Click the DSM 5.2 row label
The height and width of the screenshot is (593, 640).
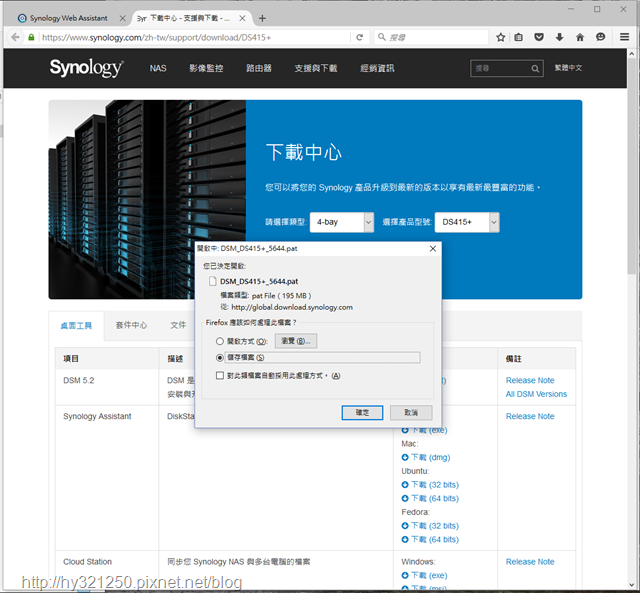79,380
